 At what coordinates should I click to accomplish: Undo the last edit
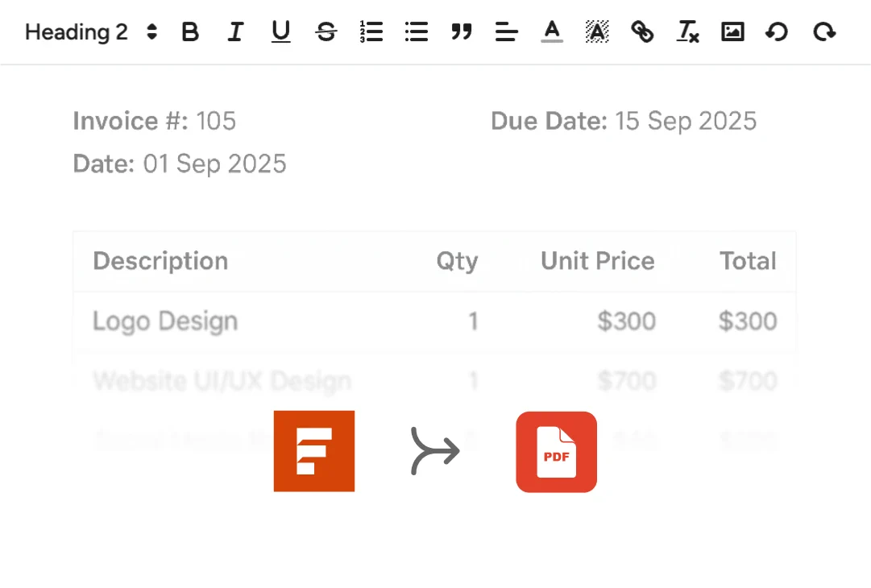777,32
